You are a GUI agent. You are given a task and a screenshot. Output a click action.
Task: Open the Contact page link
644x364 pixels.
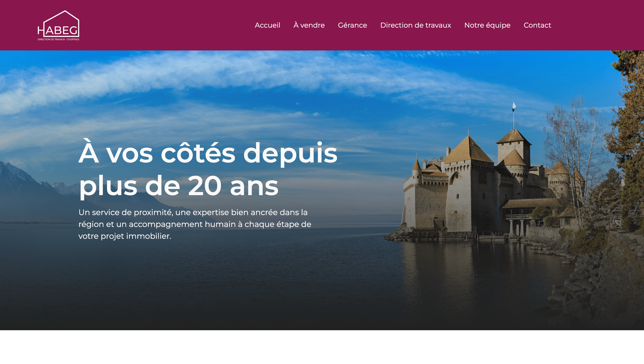[537, 25]
